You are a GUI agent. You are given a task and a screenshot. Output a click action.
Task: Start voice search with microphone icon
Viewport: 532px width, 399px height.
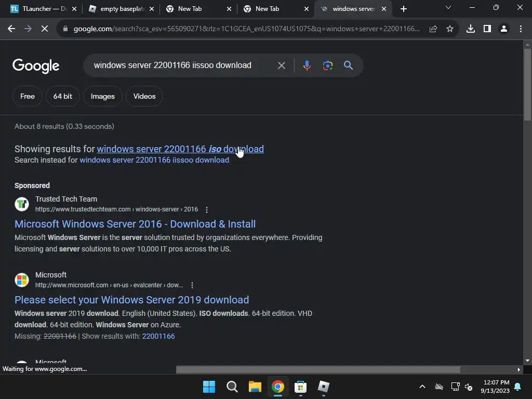tap(307, 65)
